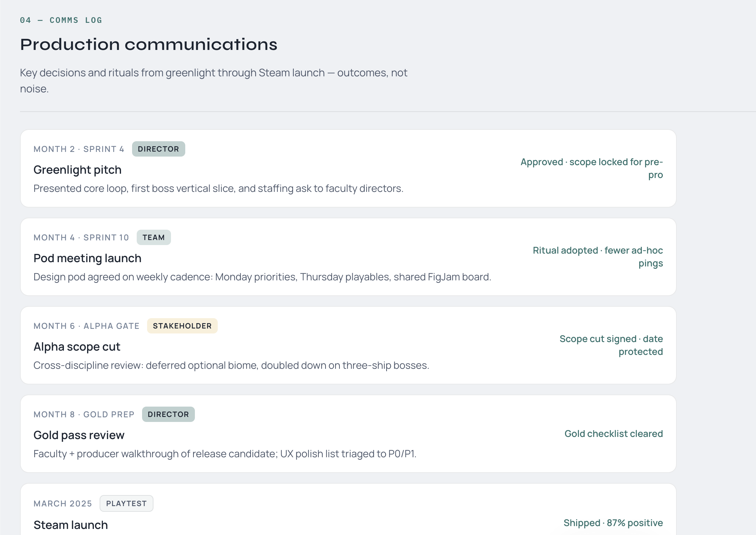
Task: Click 'Approved · scope locked for pre-pro' outcome
Action: coord(591,168)
